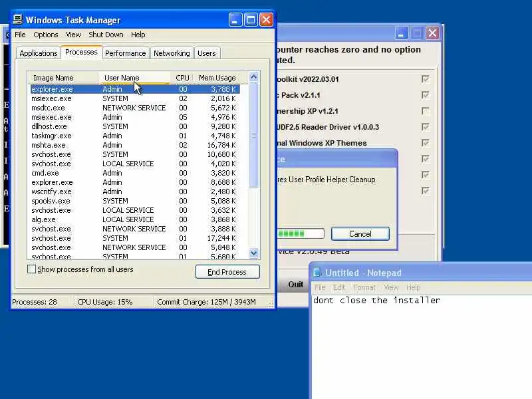Open the Shut Down menu
This screenshot has height=399, width=532.
point(106,35)
